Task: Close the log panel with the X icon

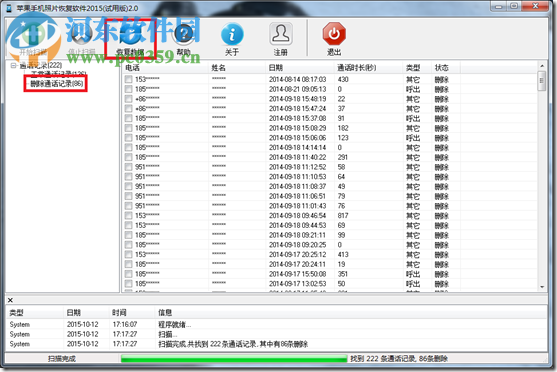Action: click(10, 300)
